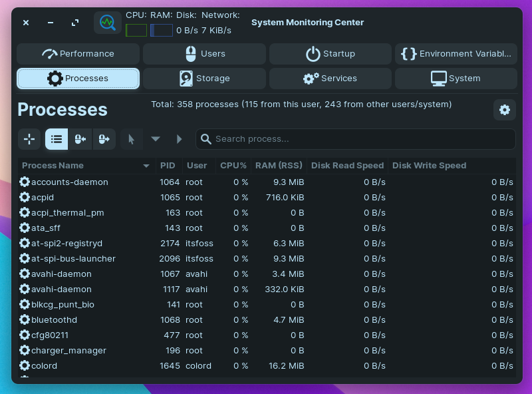Switch to the Processes tab

[x=78, y=78]
